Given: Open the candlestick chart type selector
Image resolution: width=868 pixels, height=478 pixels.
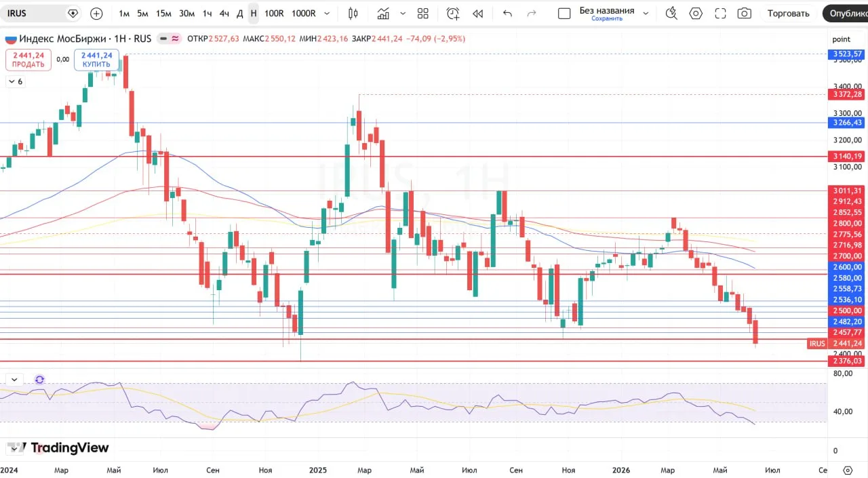Looking at the screenshot, I should point(353,14).
